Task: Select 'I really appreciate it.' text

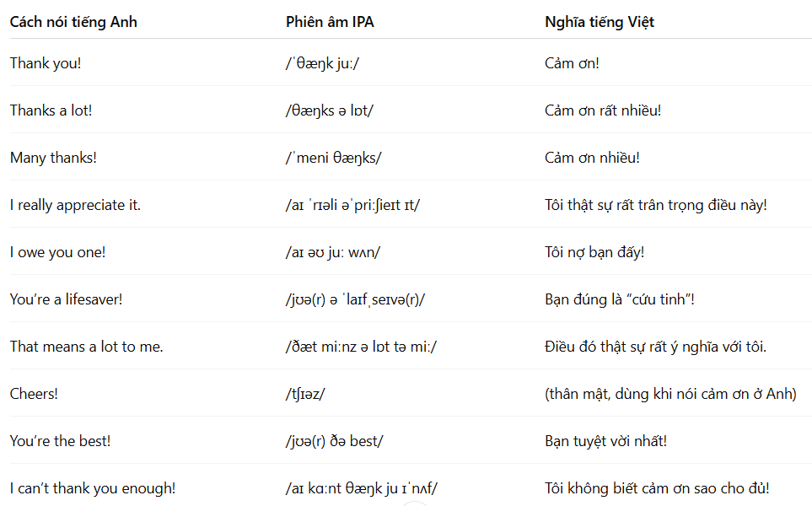Action: point(75,205)
